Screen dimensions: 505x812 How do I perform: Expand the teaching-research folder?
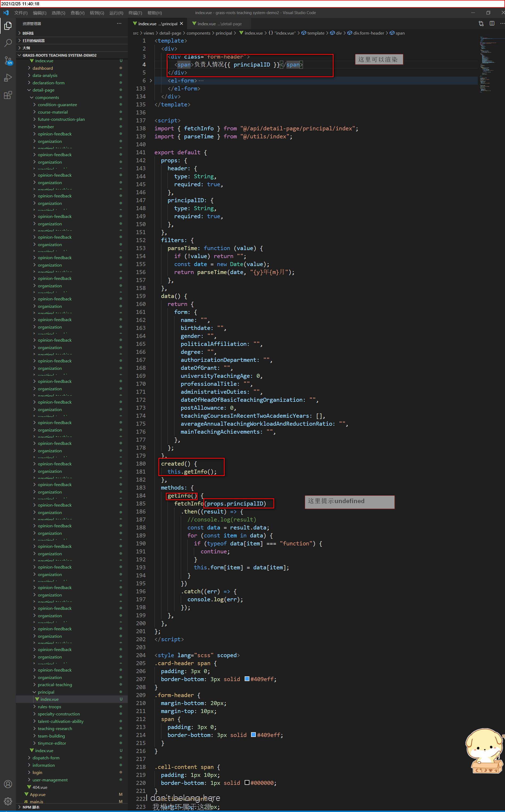click(x=72, y=729)
